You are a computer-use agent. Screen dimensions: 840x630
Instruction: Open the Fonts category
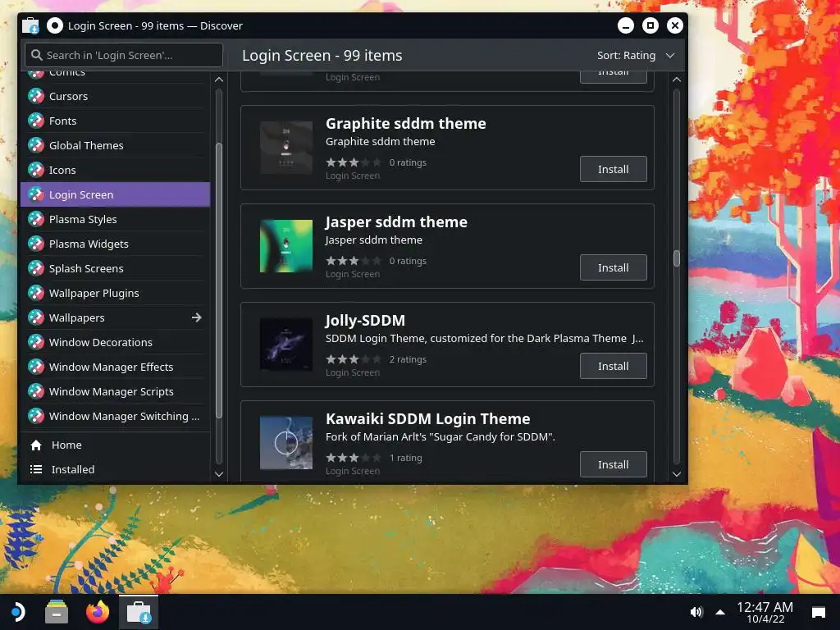[115, 121]
